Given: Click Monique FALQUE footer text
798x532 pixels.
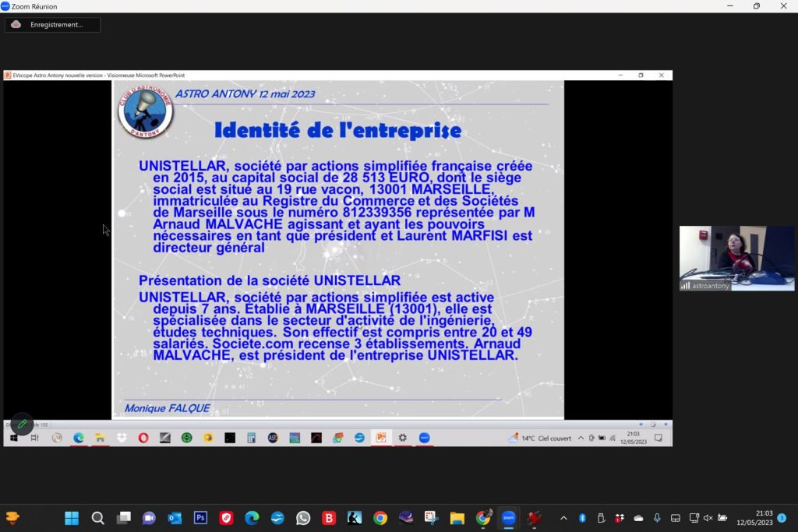Looking at the screenshot, I should point(167,408).
